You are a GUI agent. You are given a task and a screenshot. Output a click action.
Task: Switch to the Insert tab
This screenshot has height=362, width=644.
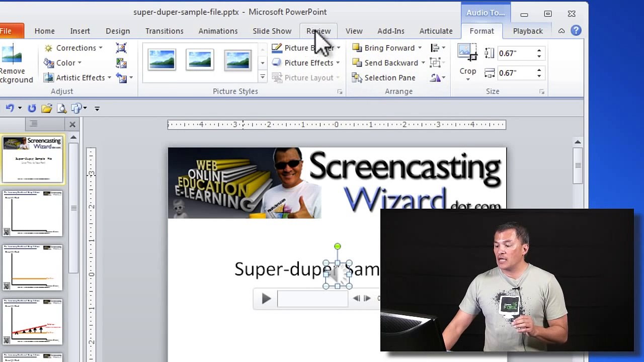pyautogui.click(x=80, y=31)
